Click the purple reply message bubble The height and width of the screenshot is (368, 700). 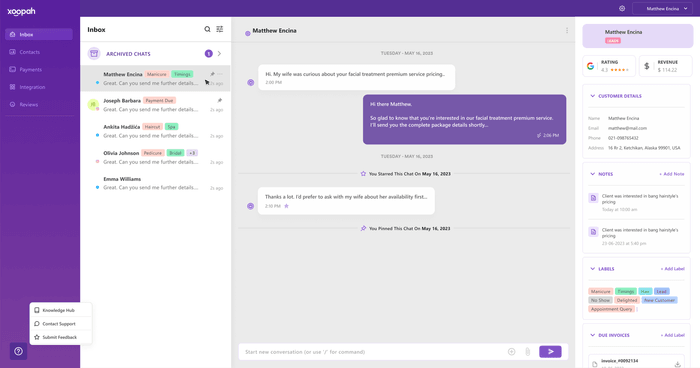click(x=464, y=119)
